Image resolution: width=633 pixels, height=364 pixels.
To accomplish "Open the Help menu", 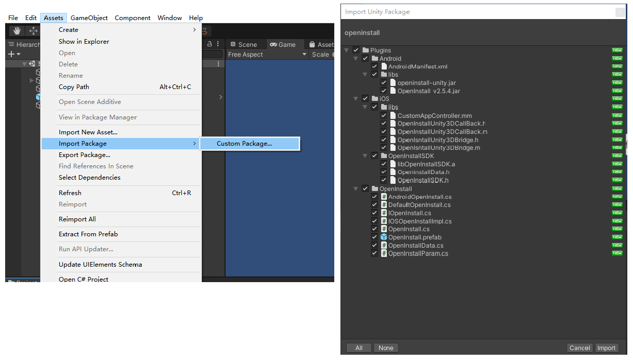I will (x=196, y=18).
